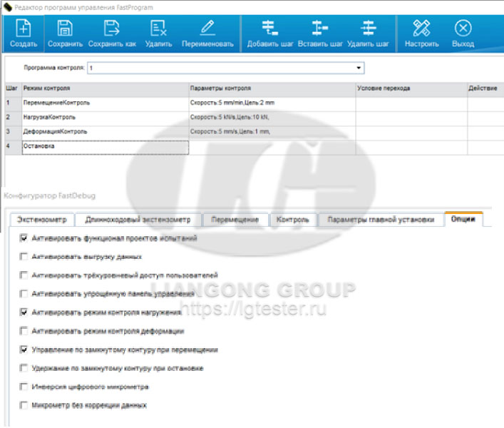Enable Активировать выгрузку данных checkbox
Screen dimensions: 504x428
tap(25, 256)
